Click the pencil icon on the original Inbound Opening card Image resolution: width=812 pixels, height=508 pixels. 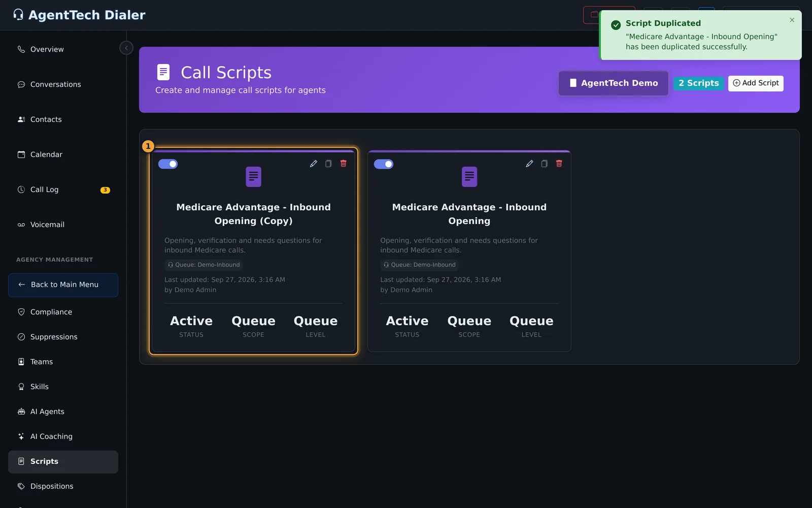529,164
